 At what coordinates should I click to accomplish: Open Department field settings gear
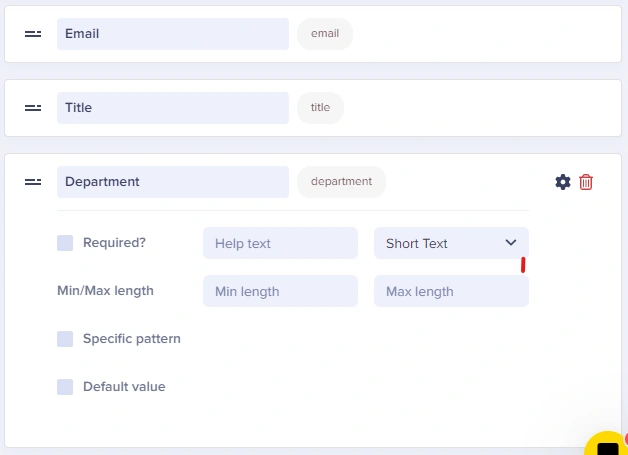pyautogui.click(x=563, y=182)
